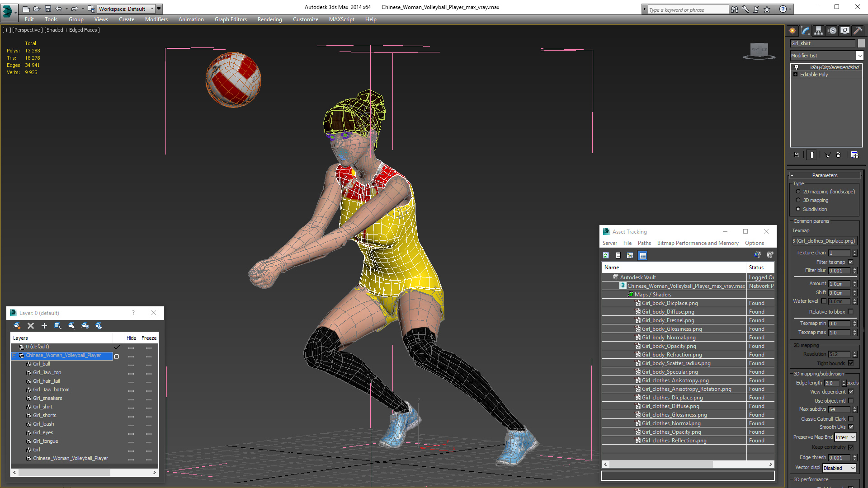Open the Modifiers menu
Image resolution: width=868 pixels, height=488 pixels.
pyautogui.click(x=156, y=19)
